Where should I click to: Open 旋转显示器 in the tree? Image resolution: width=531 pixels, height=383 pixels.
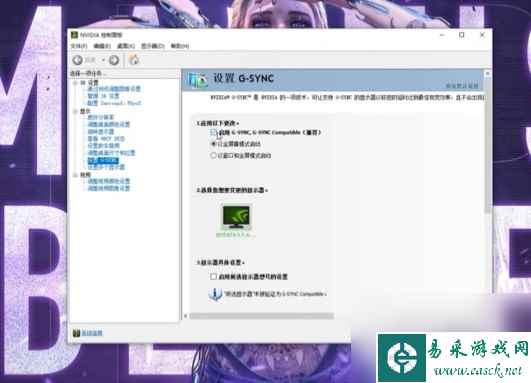[101, 131]
